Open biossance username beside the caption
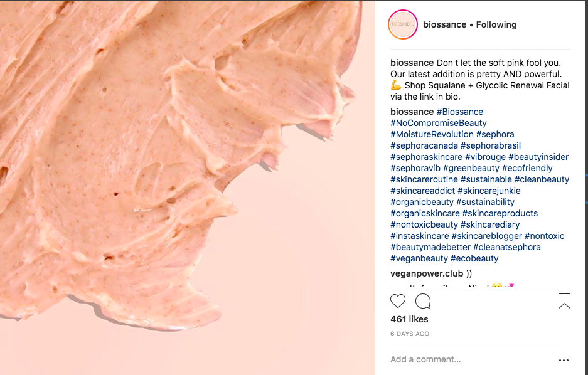The image size is (588, 375). coord(412,63)
